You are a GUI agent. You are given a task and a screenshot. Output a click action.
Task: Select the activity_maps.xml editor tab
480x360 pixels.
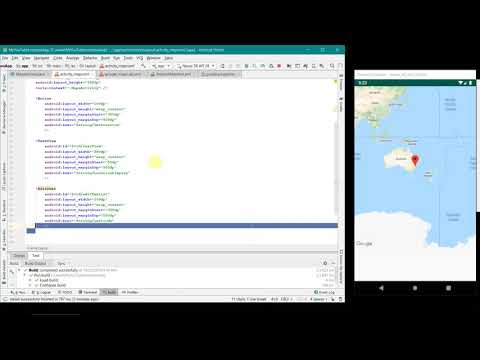(74, 74)
